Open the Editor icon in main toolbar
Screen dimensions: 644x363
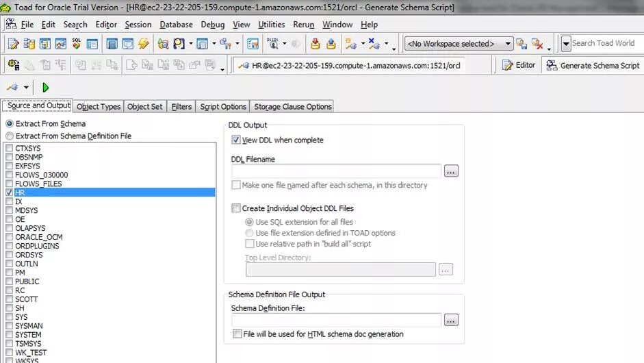(x=13, y=44)
